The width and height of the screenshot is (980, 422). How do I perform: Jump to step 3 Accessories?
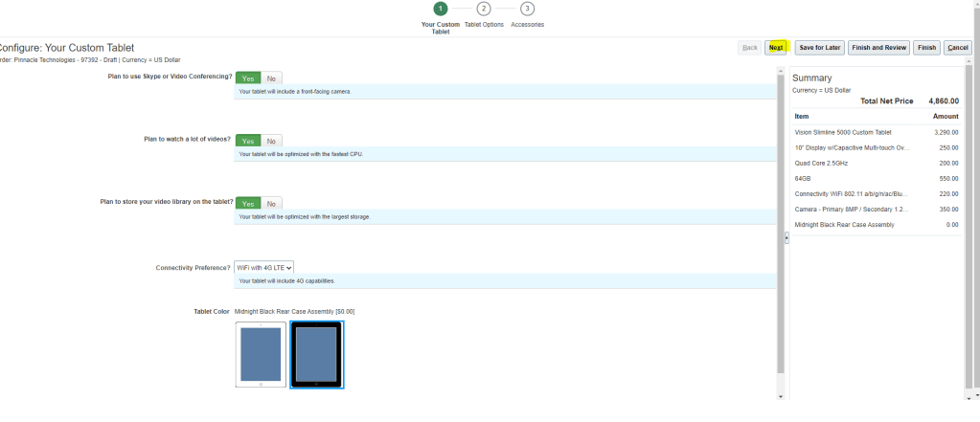pyautogui.click(x=527, y=9)
